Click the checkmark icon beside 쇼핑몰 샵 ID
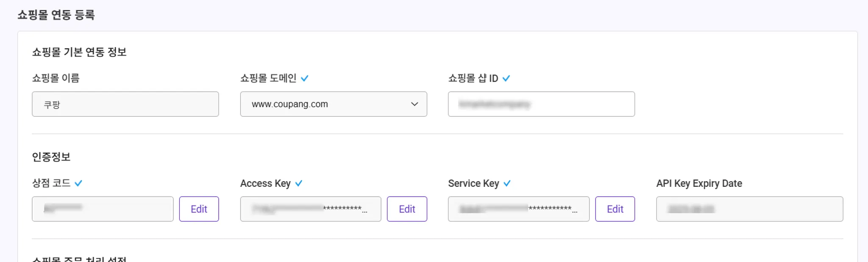This screenshot has height=262, width=868. click(506, 78)
